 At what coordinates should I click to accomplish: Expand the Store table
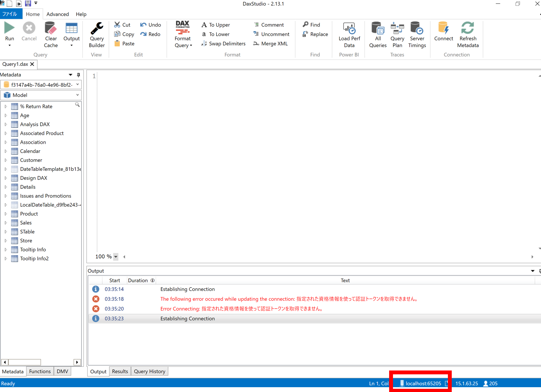tap(6, 241)
